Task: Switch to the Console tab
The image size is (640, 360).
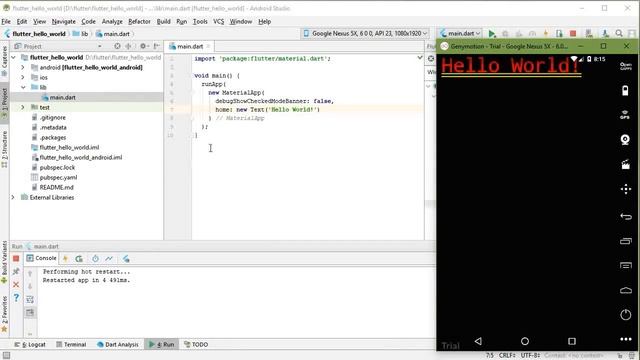Action: point(41,258)
